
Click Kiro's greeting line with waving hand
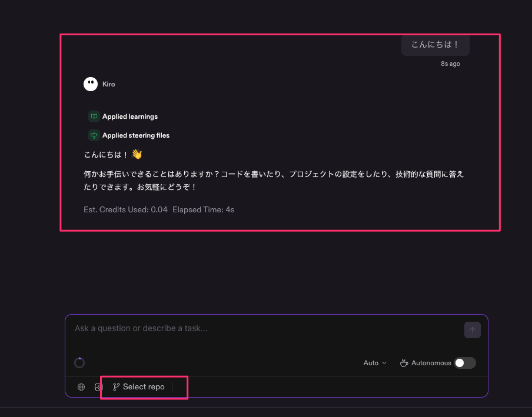tap(113, 155)
